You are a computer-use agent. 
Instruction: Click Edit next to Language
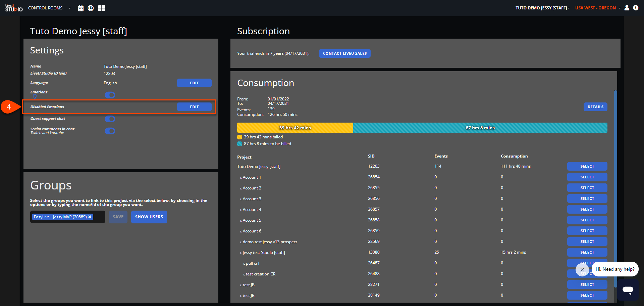coord(194,83)
